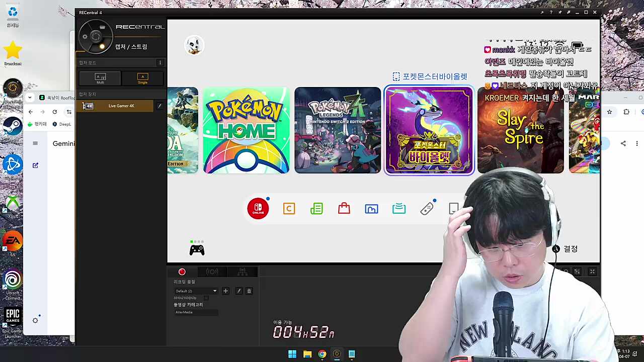Viewport: 644px width, 362px height.
Task: Open the News icon on Switch menu
Action: click(x=316, y=208)
